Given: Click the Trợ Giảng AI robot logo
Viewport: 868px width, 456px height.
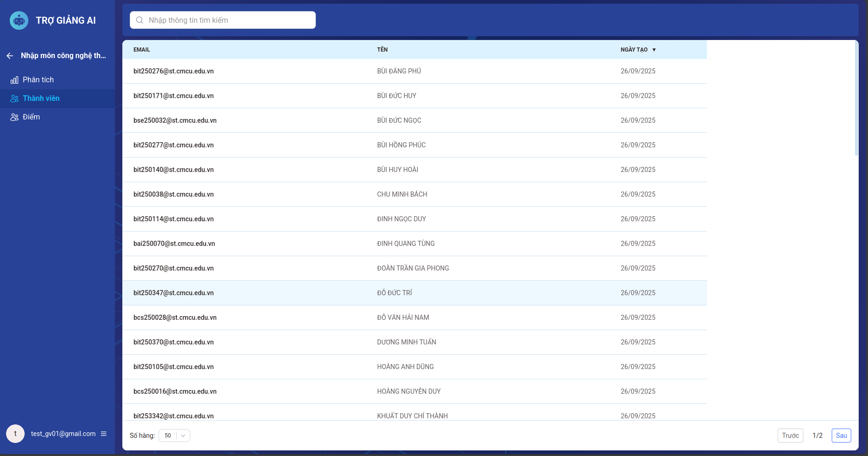Looking at the screenshot, I should click(x=19, y=20).
